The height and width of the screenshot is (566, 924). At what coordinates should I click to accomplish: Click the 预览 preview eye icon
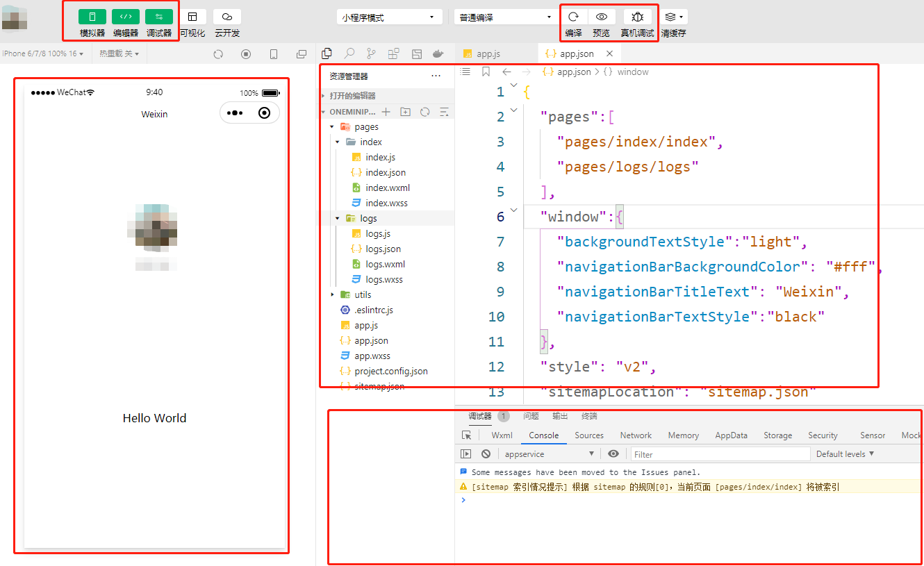[602, 17]
